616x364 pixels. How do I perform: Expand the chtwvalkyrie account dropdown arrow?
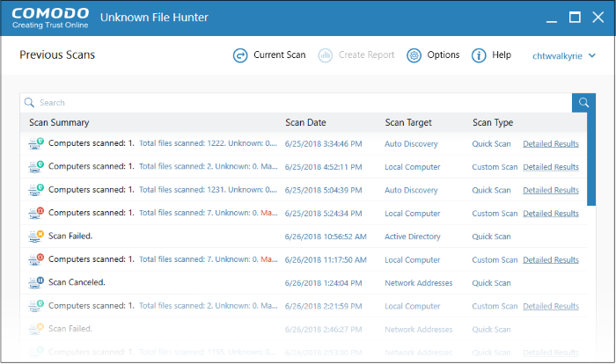(592, 55)
